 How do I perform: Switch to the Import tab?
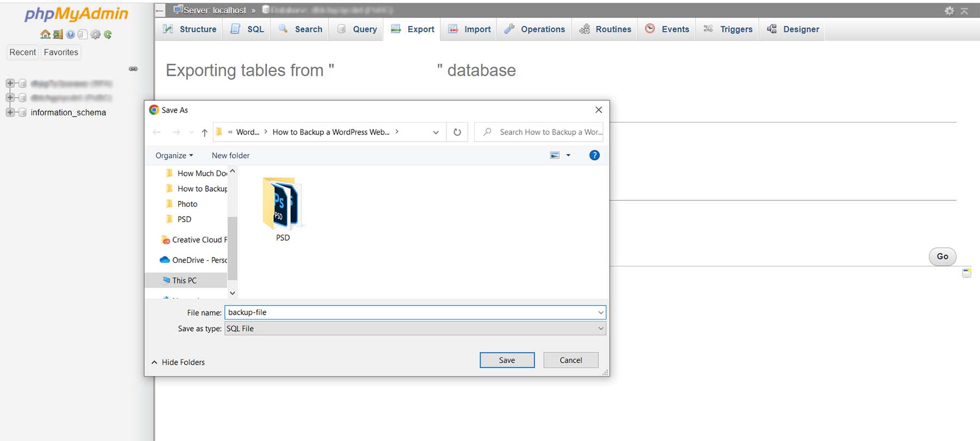tap(469, 29)
